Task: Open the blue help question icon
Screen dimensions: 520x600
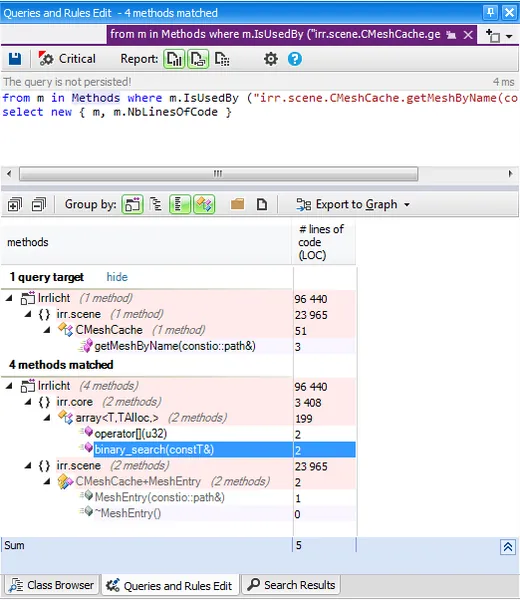Action: tap(295, 59)
